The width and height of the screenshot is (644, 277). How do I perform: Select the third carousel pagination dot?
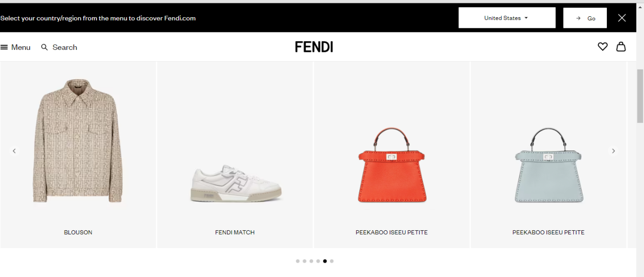click(311, 261)
